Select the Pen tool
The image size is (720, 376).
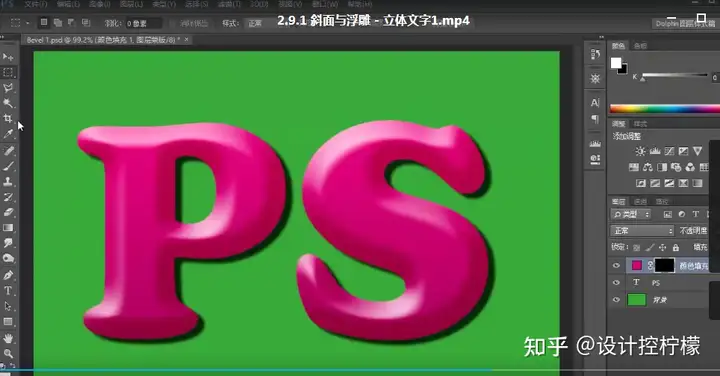[8, 275]
